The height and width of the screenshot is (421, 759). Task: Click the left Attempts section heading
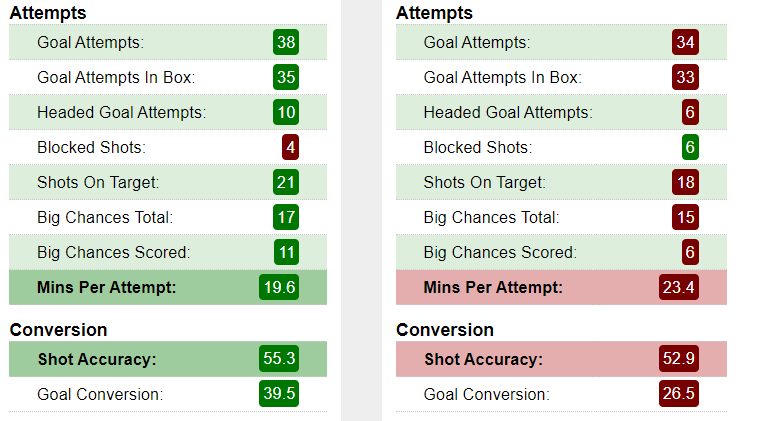click(48, 13)
